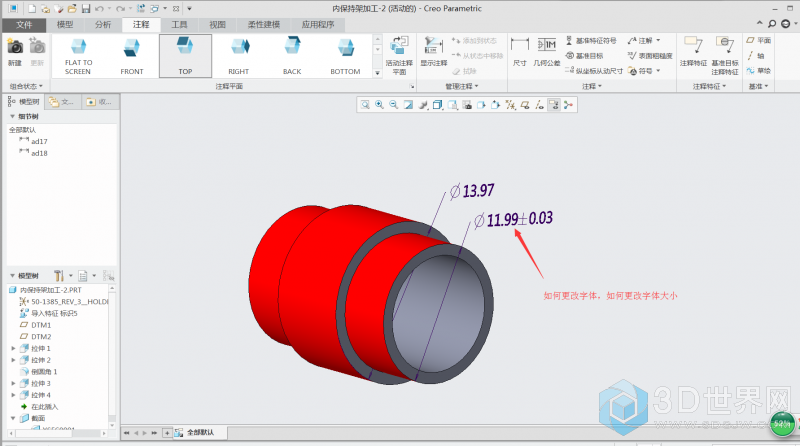This screenshot has width=800, height=446.
Task: Create a new file from quick access toolbar
Action: [x=32, y=9]
